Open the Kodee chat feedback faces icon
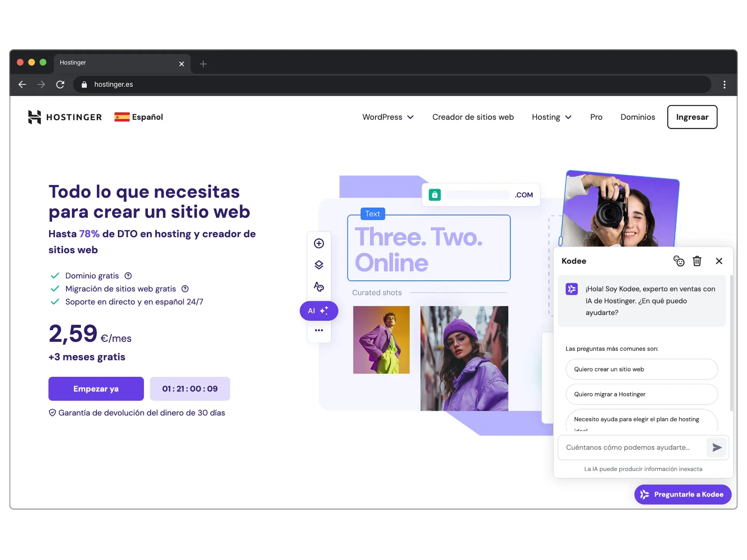The height and width of the screenshot is (560, 747). point(679,261)
